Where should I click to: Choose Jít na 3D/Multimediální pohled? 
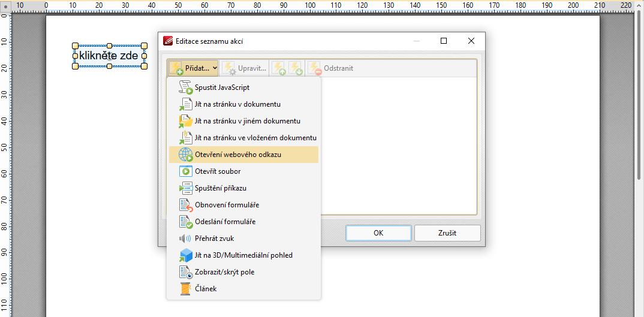243,255
